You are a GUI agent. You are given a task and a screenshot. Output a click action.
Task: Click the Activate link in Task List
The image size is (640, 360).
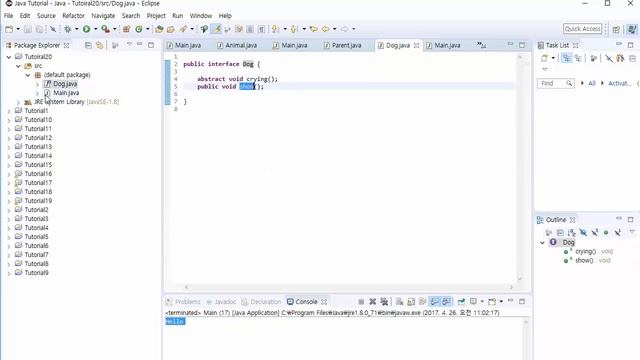[x=620, y=83]
